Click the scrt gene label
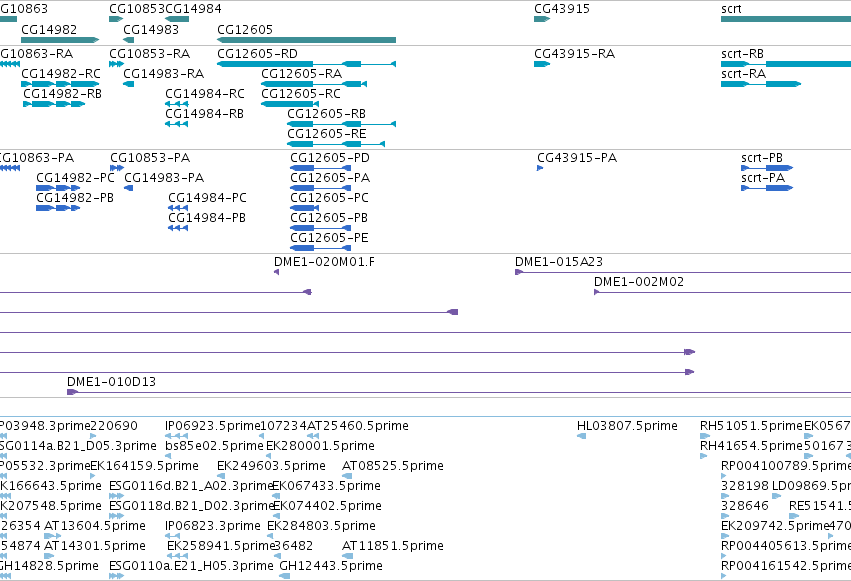Screen dimensions: 851x581 pyautogui.click(x=731, y=9)
